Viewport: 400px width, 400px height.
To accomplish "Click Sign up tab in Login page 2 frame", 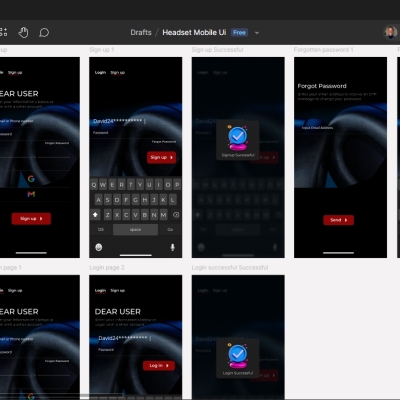I will tap(117, 290).
